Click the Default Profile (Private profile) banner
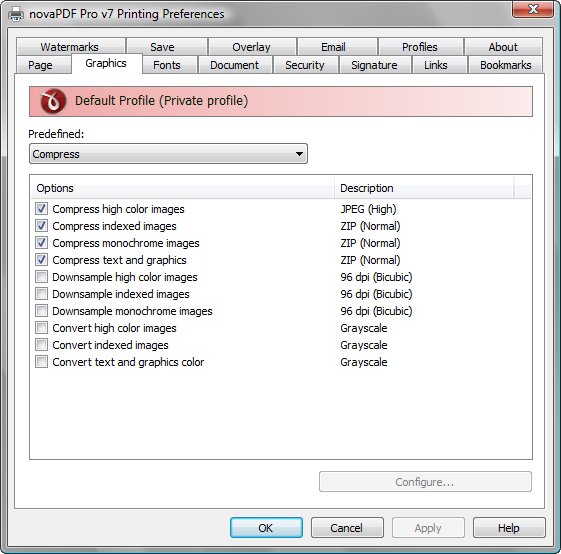The height and width of the screenshot is (554, 561). (281, 101)
